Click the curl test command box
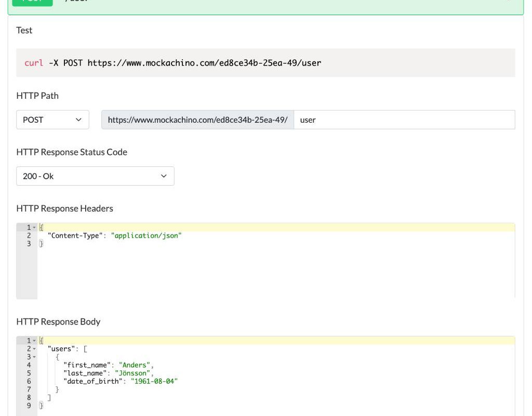Screen dimensions: 532x416 tap(265, 63)
